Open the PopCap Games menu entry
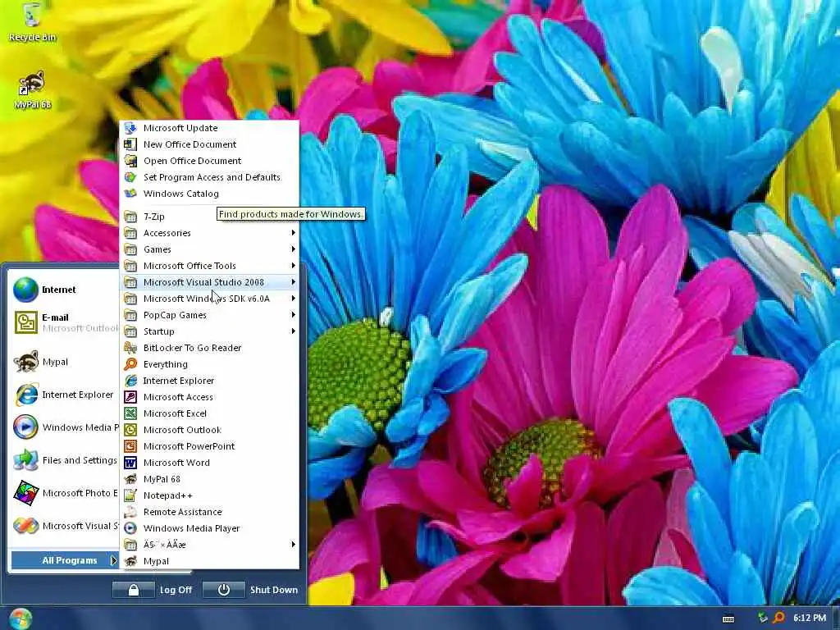 [209, 315]
